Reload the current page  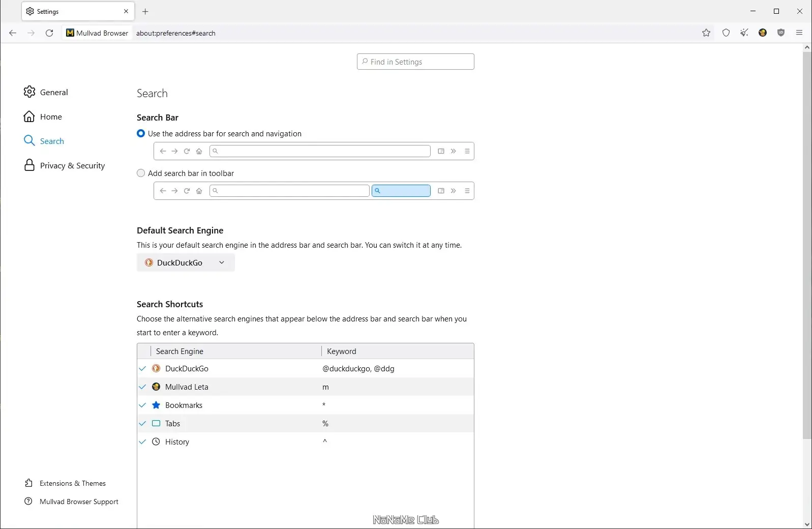click(x=49, y=33)
